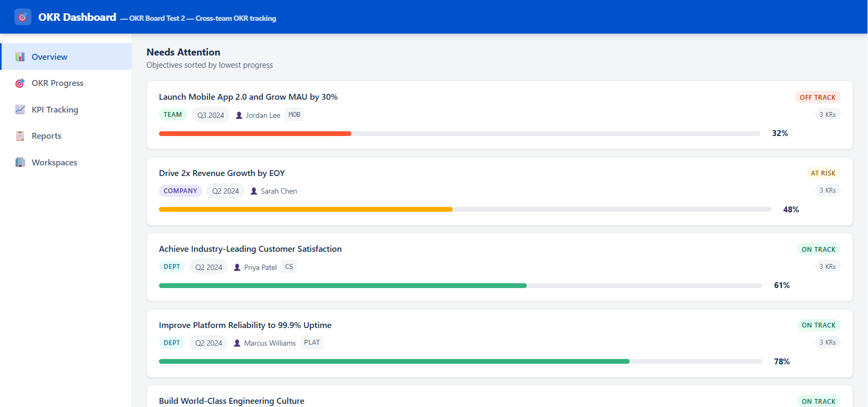868x407 pixels.
Task: Click 3 KRs count on Platform Reliability objective
Action: pos(827,342)
